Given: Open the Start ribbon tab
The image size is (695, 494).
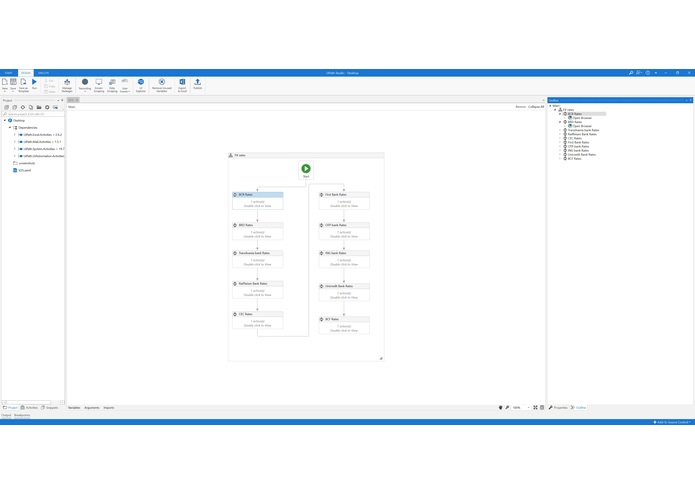Looking at the screenshot, I should [8, 73].
